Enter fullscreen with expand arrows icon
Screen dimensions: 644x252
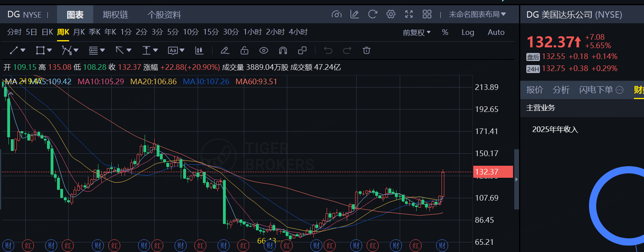(x=409, y=14)
